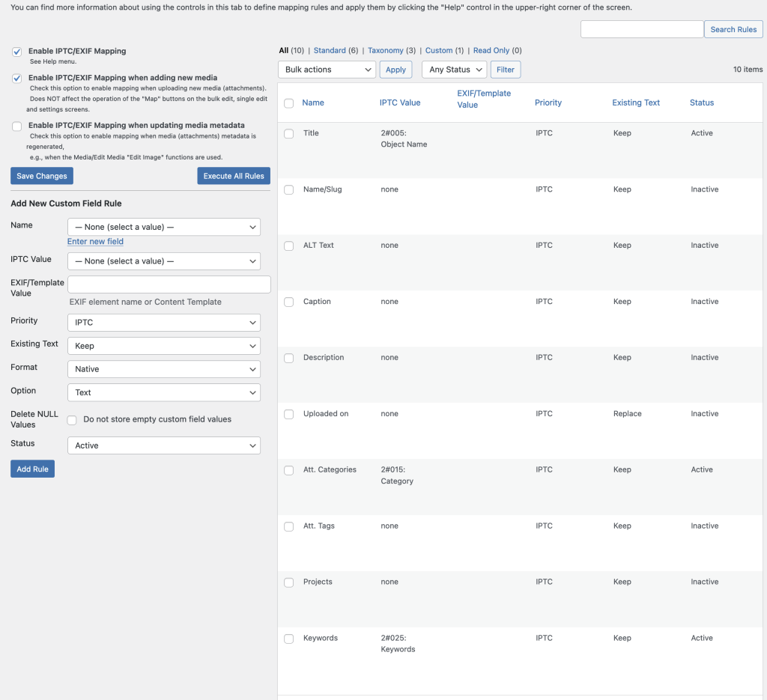Click the Caption rule name
767x700 pixels.
(317, 302)
